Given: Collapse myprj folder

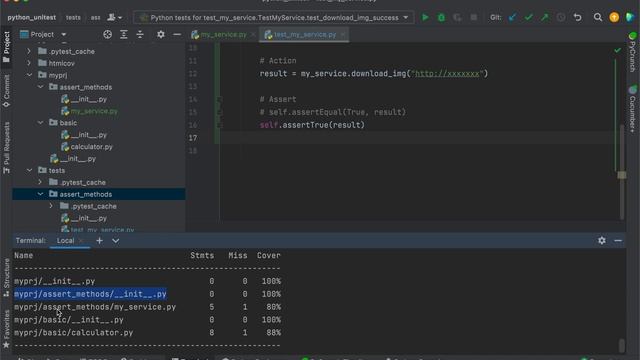Looking at the screenshot, I should click(x=29, y=75).
